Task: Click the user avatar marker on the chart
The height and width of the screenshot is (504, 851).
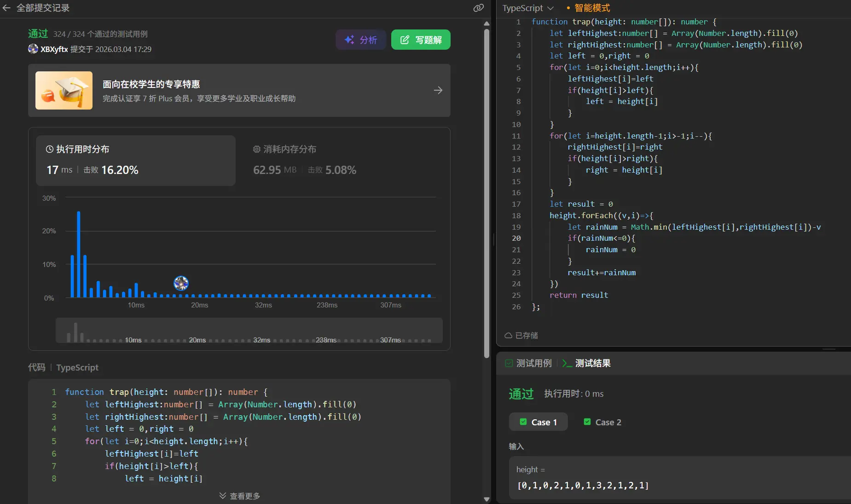Action: coord(181,283)
